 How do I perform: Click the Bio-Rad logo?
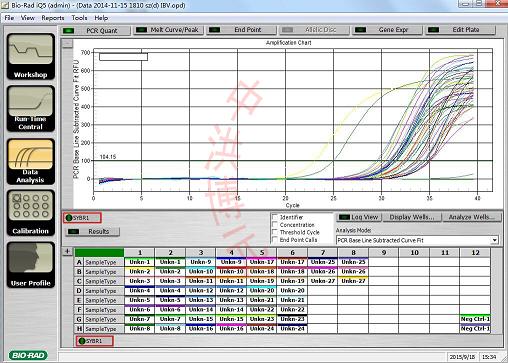pos(28,355)
